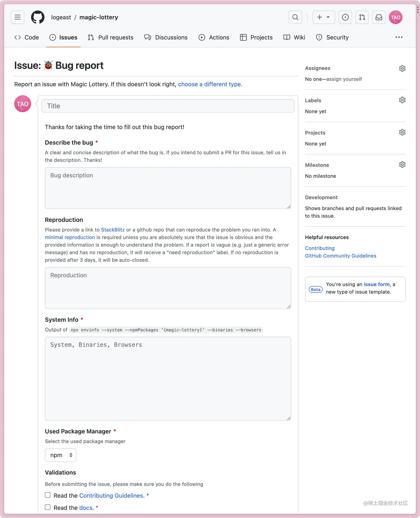Switch to the Security tab
The image size is (420, 518).
[x=332, y=37]
